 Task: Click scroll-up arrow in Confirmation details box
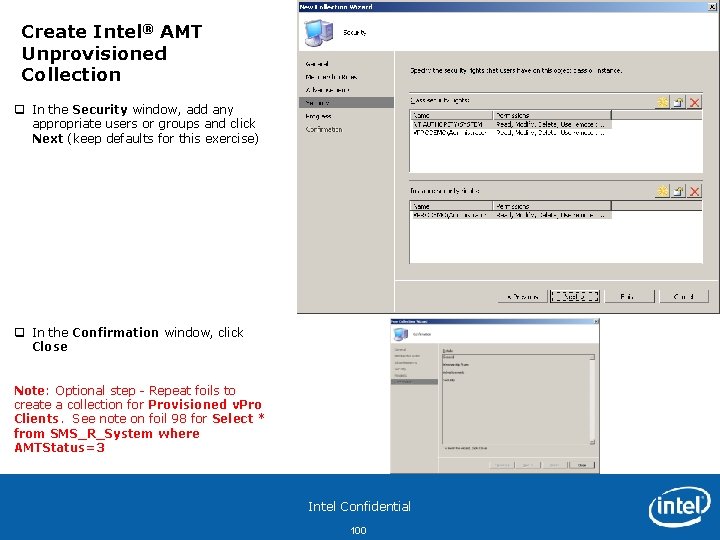(592, 357)
